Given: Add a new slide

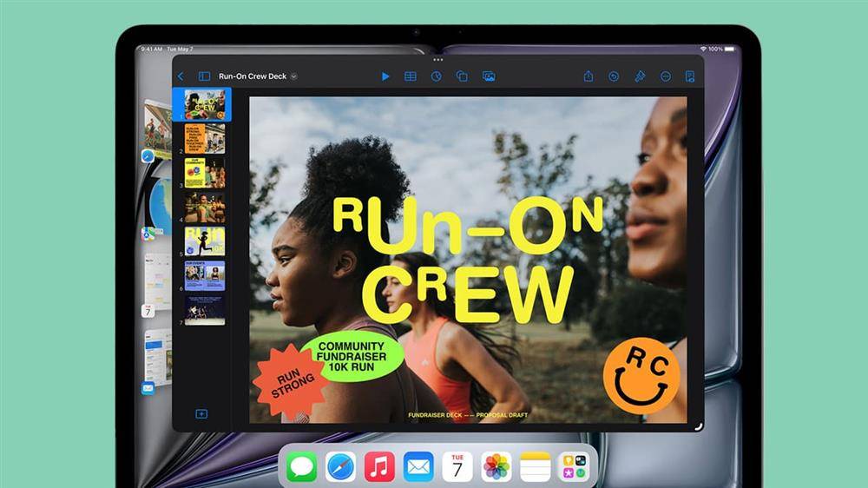Looking at the screenshot, I should click(x=201, y=414).
